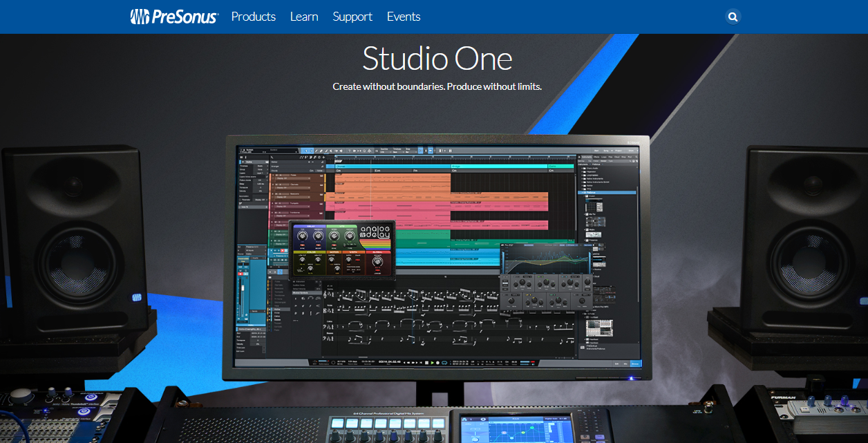Click the Studio One heading
The width and height of the screenshot is (868, 443).
pos(437,59)
